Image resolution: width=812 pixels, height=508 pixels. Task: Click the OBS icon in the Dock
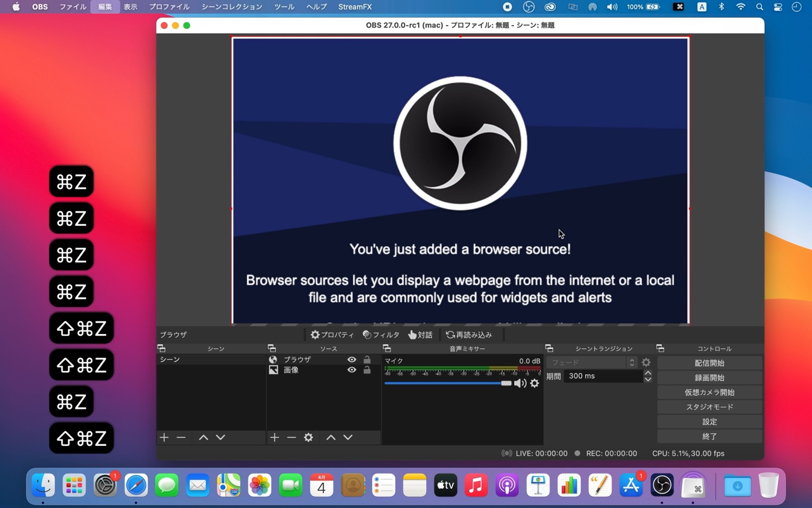tap(662, 485)
